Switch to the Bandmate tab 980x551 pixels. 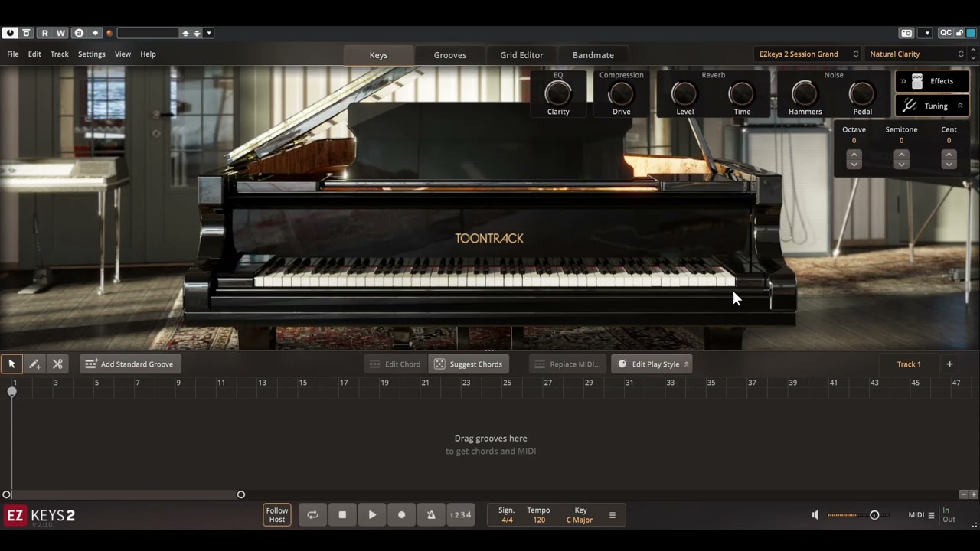click(x=593, y=55)
